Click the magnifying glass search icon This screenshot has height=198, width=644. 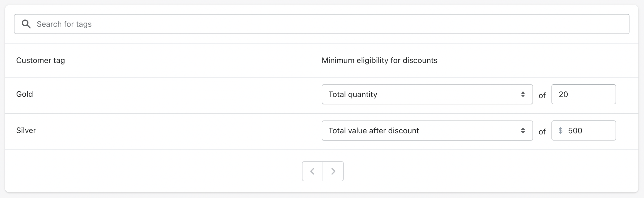pyautogui.click(x=26, y=24)
